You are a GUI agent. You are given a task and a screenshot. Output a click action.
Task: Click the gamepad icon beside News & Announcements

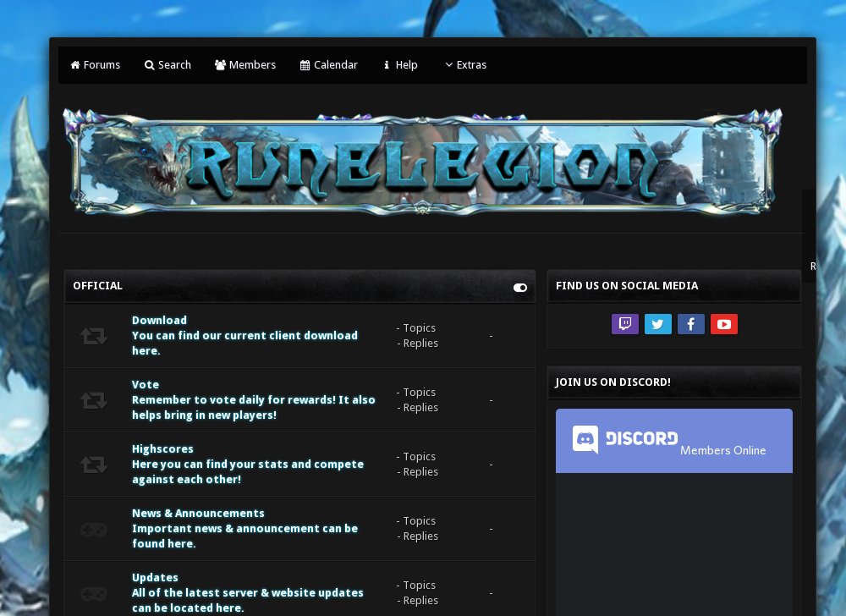pos(93,529)
